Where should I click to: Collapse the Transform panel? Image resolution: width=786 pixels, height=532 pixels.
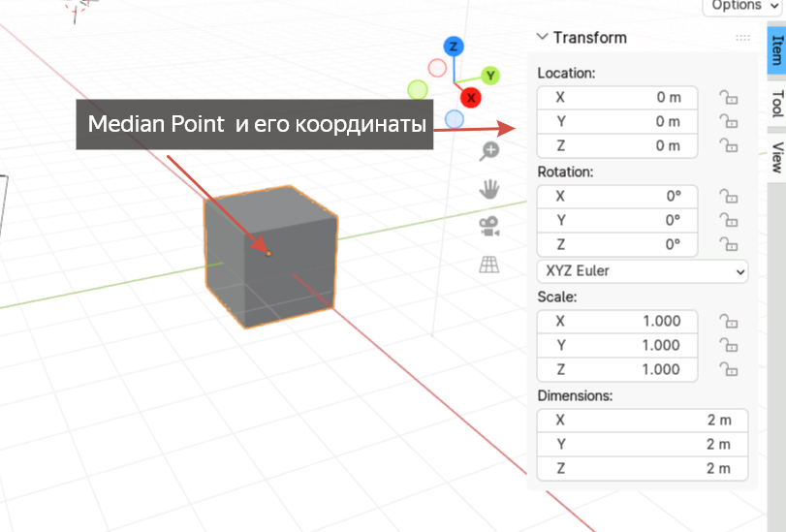point(542,37)
